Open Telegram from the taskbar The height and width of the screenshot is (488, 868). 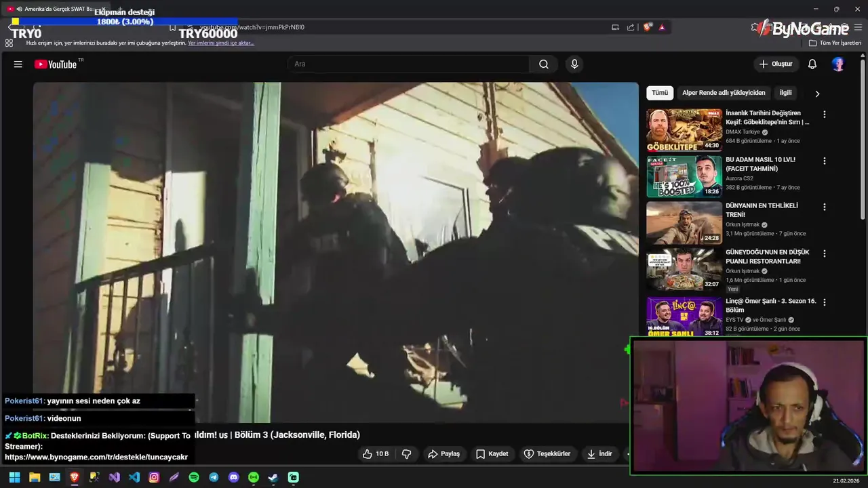214,477
